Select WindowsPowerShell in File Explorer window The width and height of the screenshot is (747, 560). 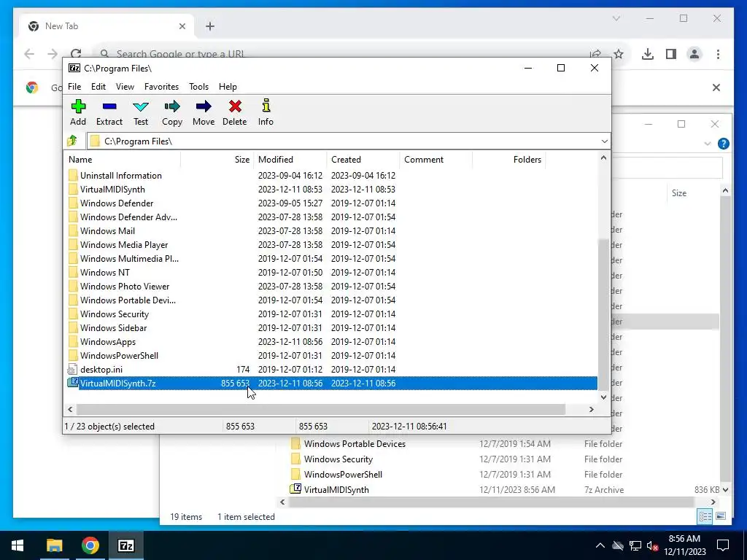click(x=343, y=474)
